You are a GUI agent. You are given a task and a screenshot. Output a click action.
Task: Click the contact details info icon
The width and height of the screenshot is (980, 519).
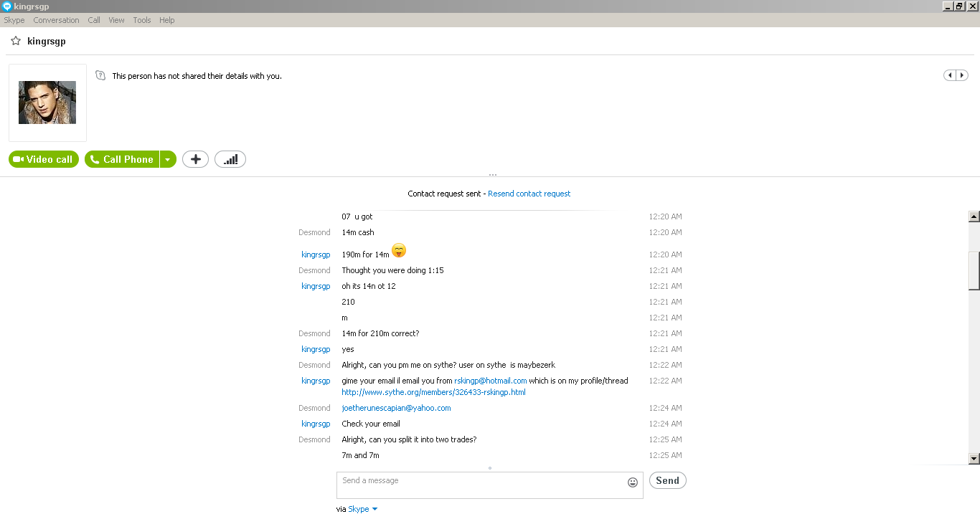tap(100, 75)
